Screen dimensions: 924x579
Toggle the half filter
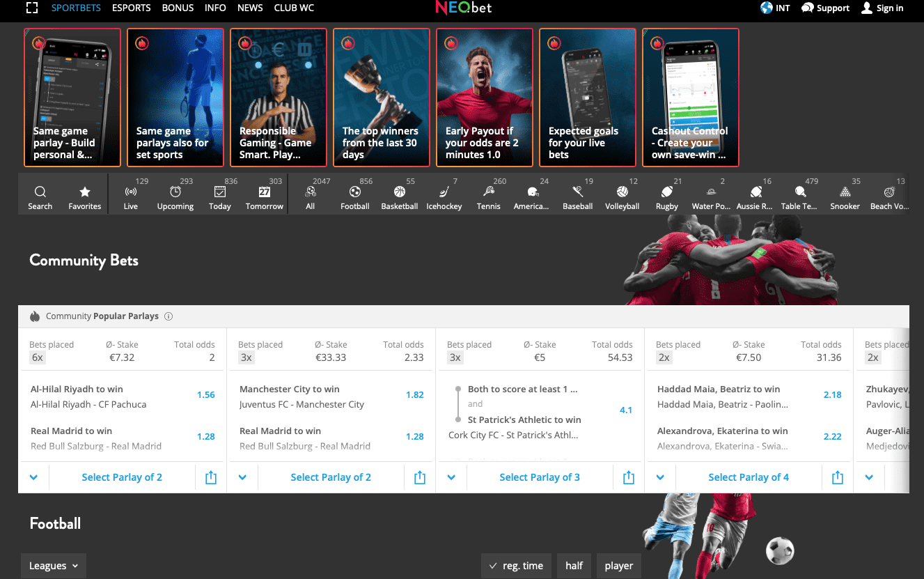pos(574,566)
